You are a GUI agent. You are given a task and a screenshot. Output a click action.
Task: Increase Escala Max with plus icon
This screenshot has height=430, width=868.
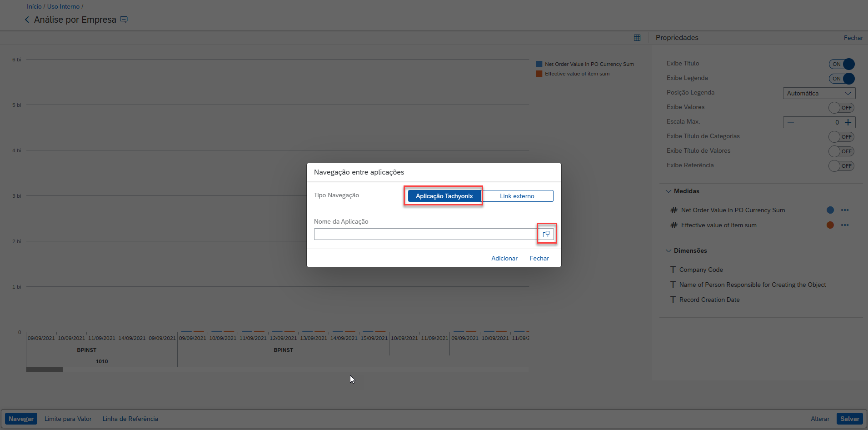click(x=848, y=122)
